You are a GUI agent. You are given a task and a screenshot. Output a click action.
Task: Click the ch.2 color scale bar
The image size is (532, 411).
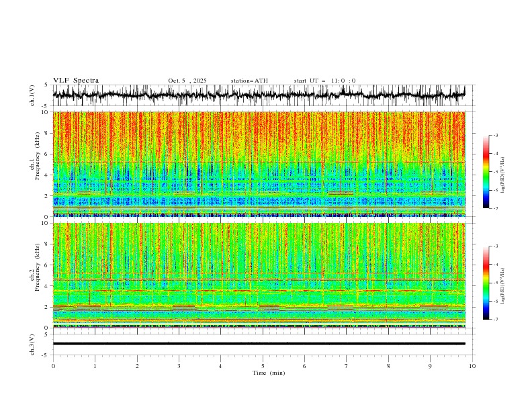(486, 283)
